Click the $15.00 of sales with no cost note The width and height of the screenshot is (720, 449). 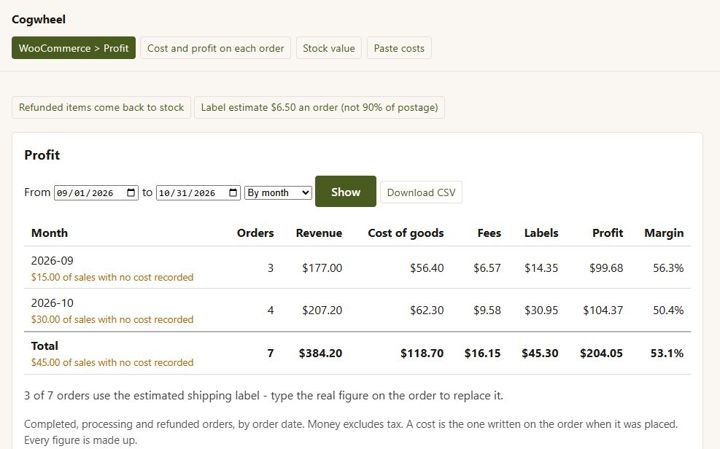(x=112, y=277)
